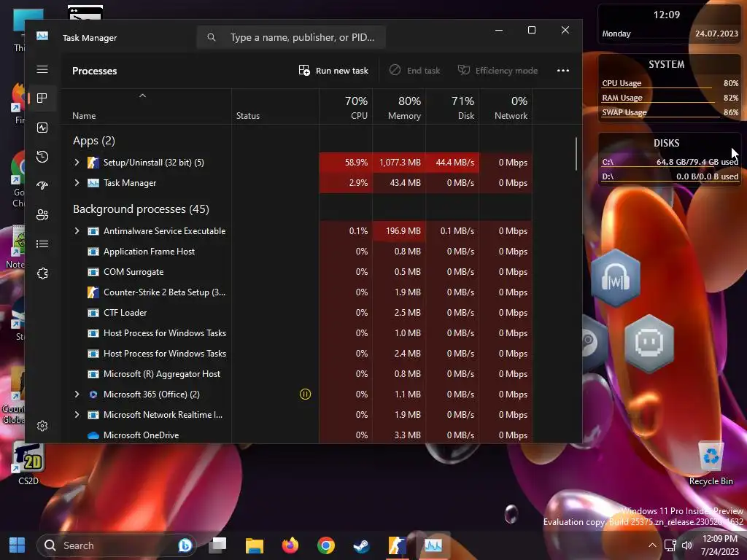Click the Counter-Strike 2 Beta Setup icon
747x560 pixels.
pyautogui.click(x=93, y=292)
